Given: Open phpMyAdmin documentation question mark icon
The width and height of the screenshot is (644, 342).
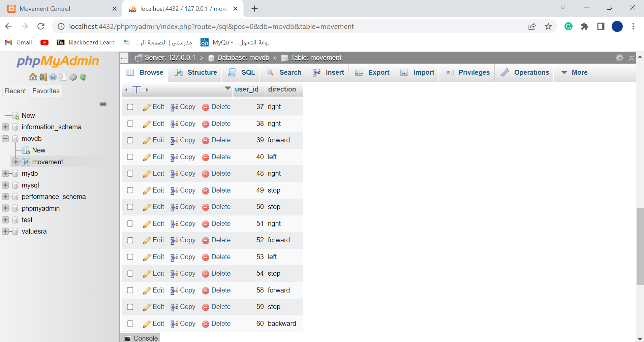Looking at the screenshot, I should 53,77.
